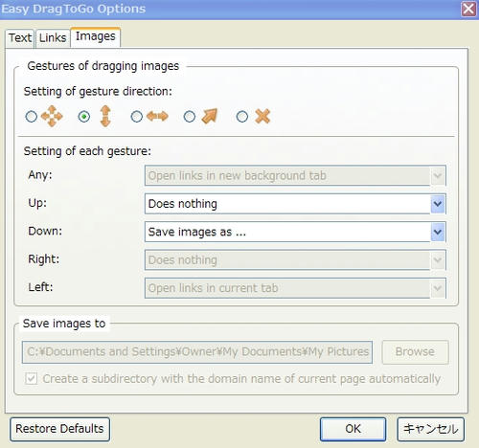Select the four-direction gesture radio button
Image resolution: width=479 pixels, height=448 pixels.
point(32,117)
